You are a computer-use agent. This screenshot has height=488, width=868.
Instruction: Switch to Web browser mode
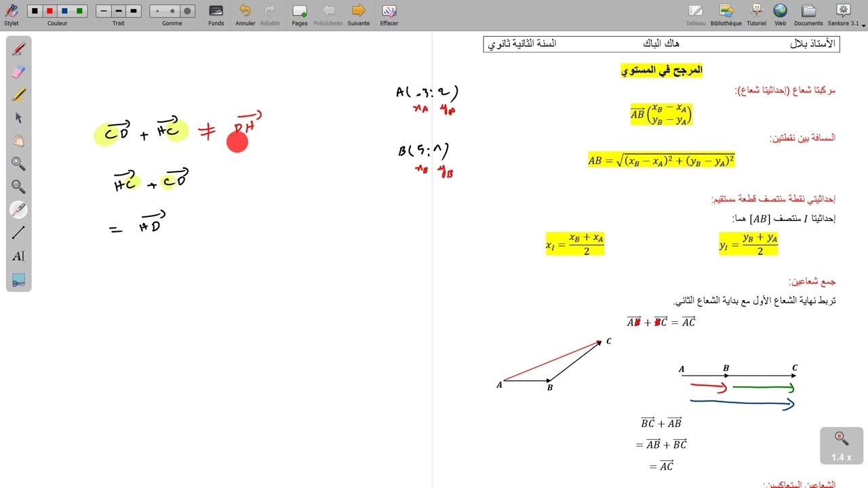781,14
